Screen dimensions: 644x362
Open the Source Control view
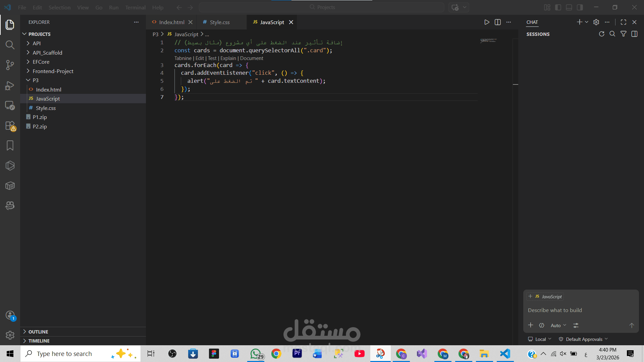click(10, 65)
